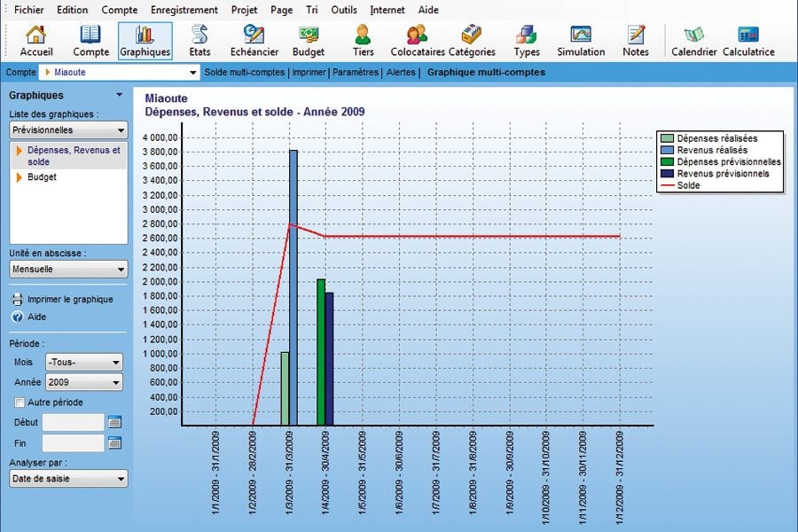Click the Imprimer link in the blue bar
The image size is (798, 532).
pos(309,73)
